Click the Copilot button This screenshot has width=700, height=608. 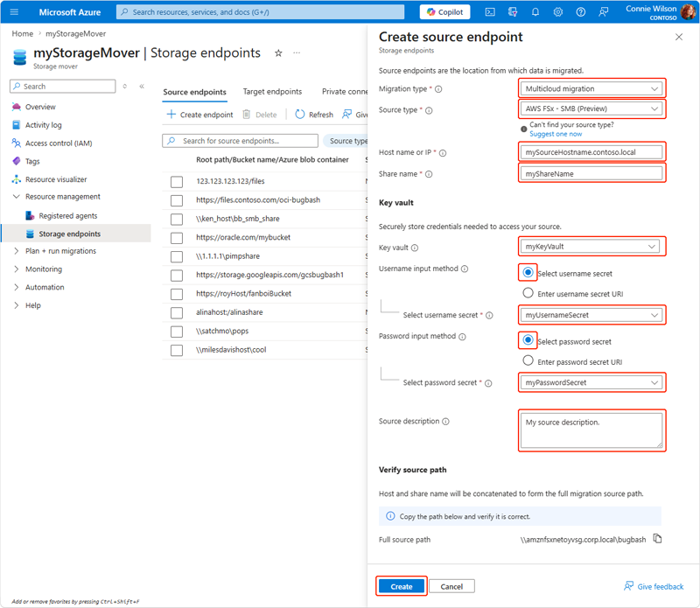coord(445,12)
